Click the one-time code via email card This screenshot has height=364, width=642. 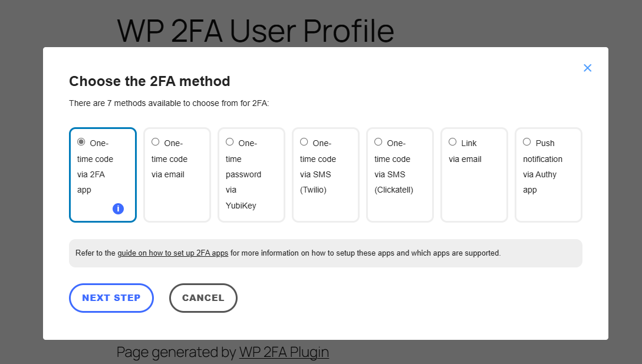(177, 174)
